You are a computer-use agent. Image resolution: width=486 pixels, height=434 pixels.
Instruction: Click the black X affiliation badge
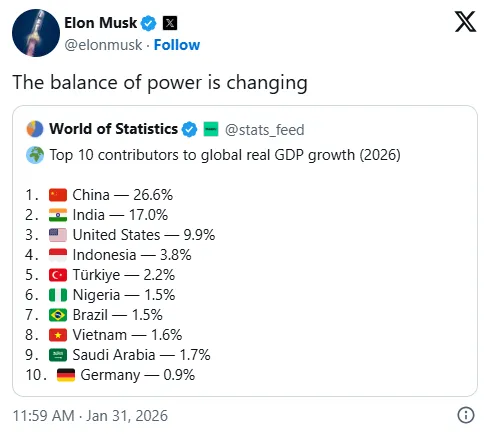[170, 23]
